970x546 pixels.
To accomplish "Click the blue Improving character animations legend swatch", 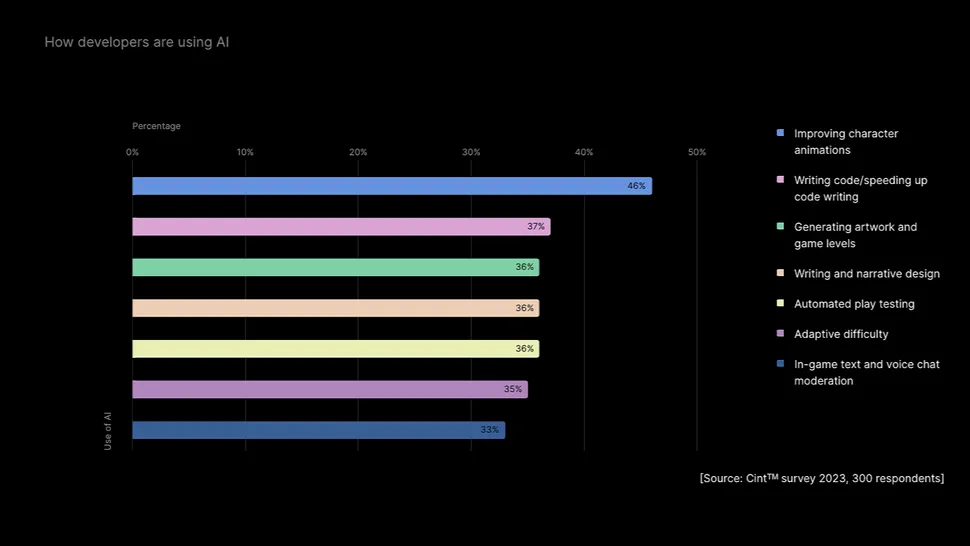I will pyautogui.click(x=780, y=133).
